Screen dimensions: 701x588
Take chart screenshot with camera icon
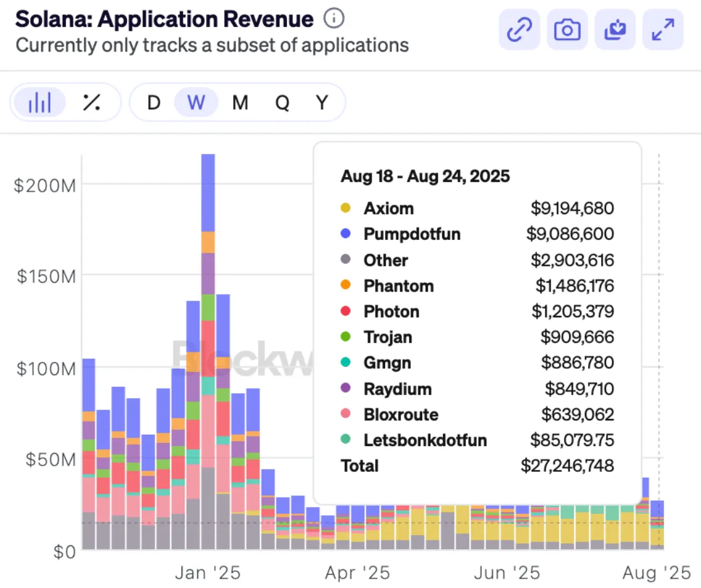[567, 30]
